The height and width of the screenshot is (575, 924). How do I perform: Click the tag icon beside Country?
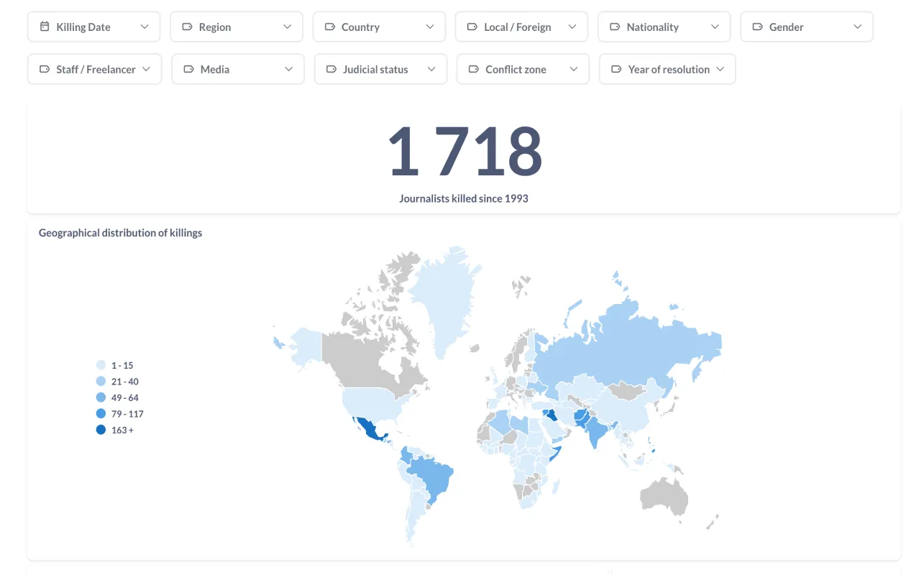[x=330, y=27]
